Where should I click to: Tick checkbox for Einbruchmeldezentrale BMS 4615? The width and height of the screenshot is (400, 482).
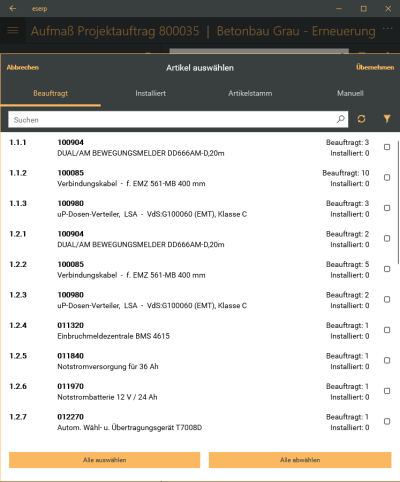pyautogui.click(x=387, y=330)
